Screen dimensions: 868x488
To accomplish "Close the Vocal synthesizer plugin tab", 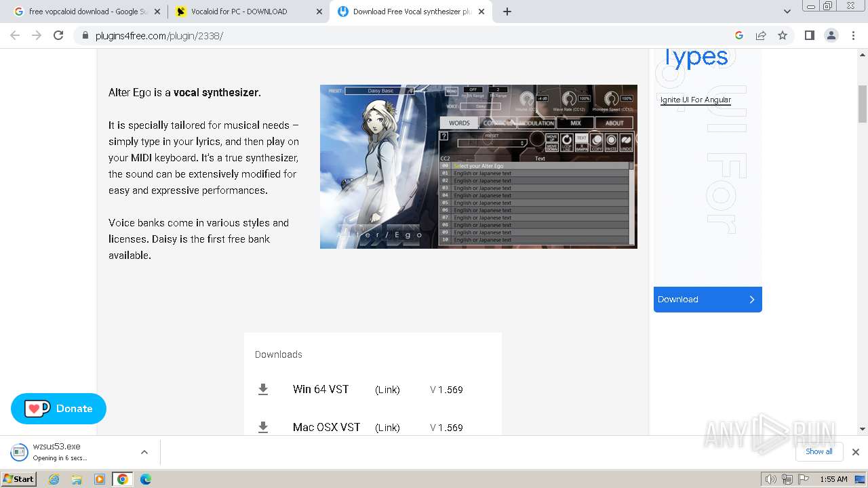I will coord(481,12).
